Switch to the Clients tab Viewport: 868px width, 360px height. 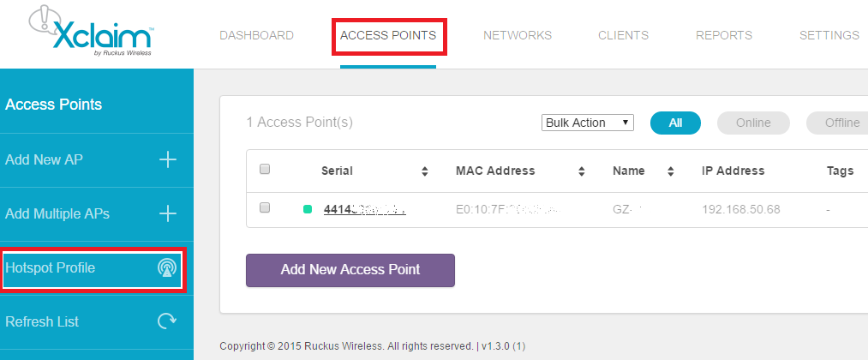click(x=623, y=35)
